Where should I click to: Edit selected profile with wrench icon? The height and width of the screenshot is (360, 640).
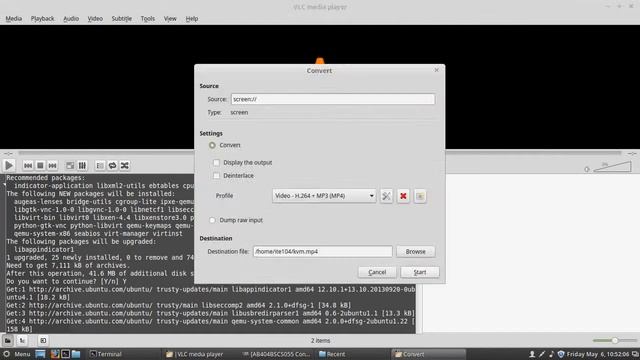[x=386, y=196]
